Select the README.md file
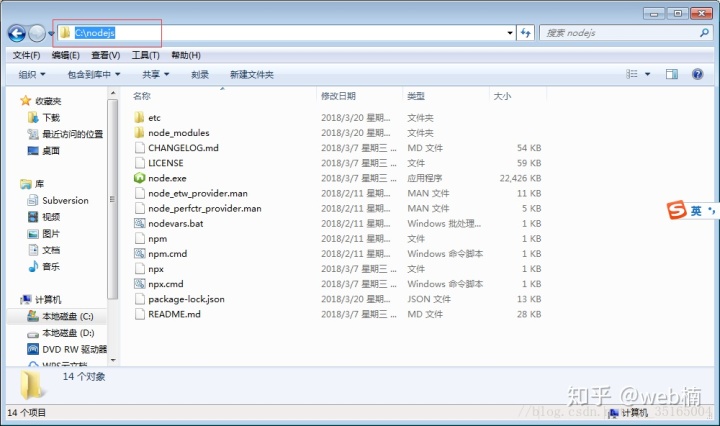720x426 pixels. 174,314
